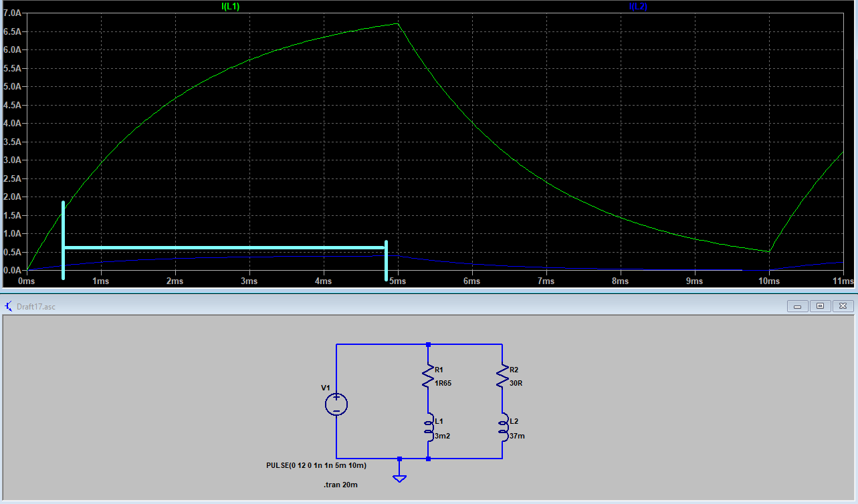Viewport: 858px width, 504px height.
Task: Minimize the Draft17.asc schematic window
Action: click(x=797, y=306)
